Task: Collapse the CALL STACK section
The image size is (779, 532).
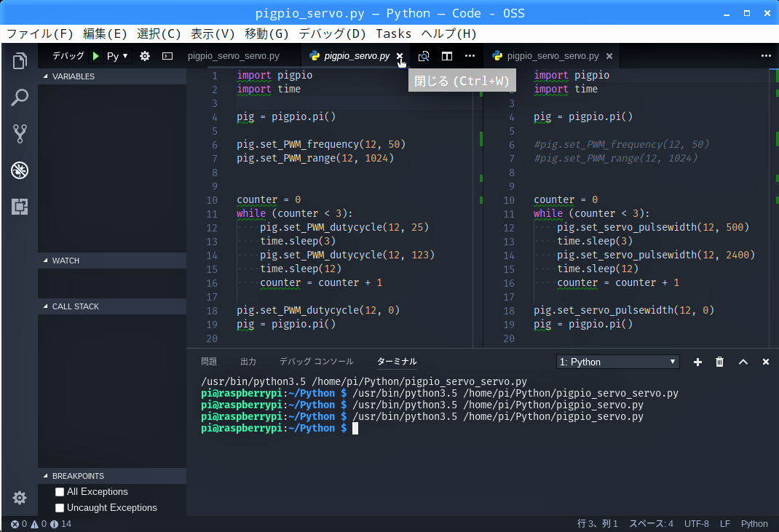Action: pyautogui.click(x=112, y=306)
